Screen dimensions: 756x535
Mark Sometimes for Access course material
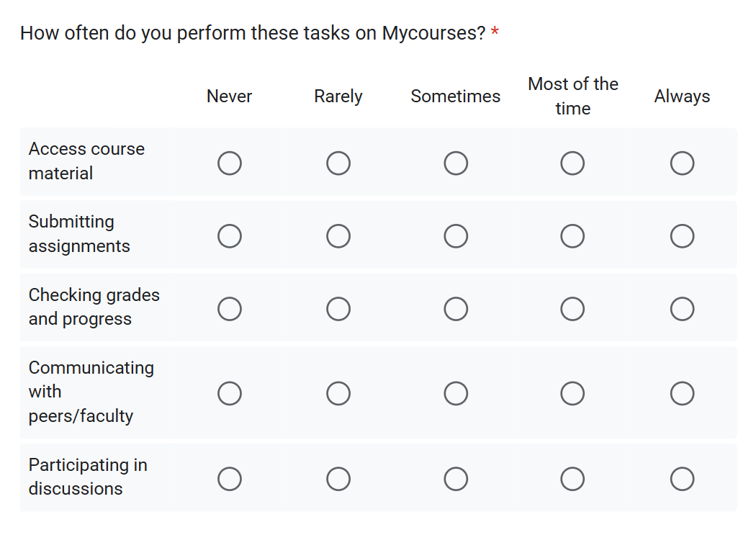[x=456, y=163]
